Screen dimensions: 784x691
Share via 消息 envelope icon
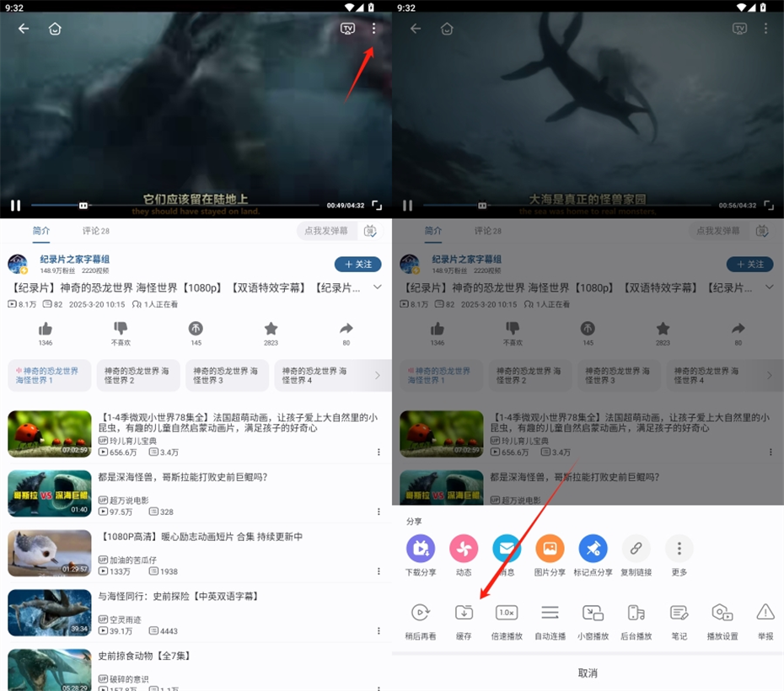pos(507,548)
